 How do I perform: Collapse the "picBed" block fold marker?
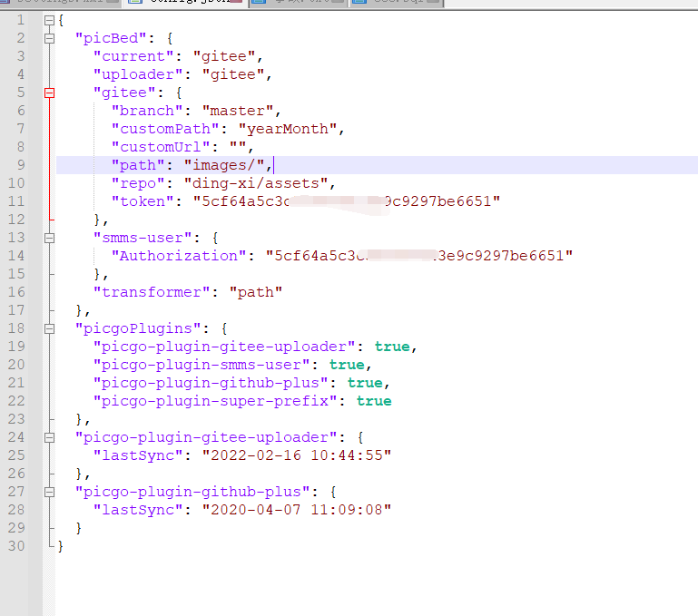(49, 39)
